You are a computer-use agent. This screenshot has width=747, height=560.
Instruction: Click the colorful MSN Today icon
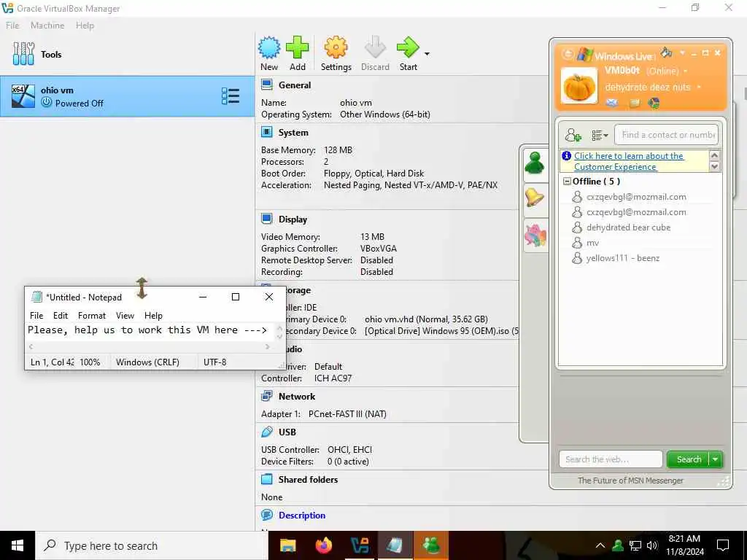pos(654,103)
